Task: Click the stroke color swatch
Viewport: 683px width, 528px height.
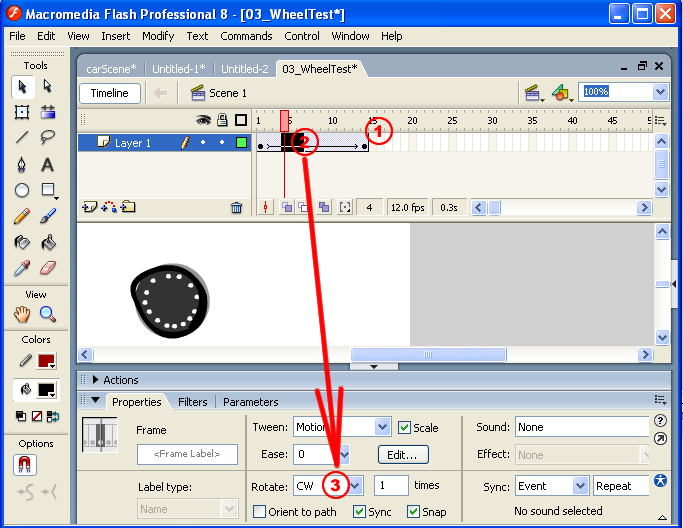Action: click(x=46, y=361)
